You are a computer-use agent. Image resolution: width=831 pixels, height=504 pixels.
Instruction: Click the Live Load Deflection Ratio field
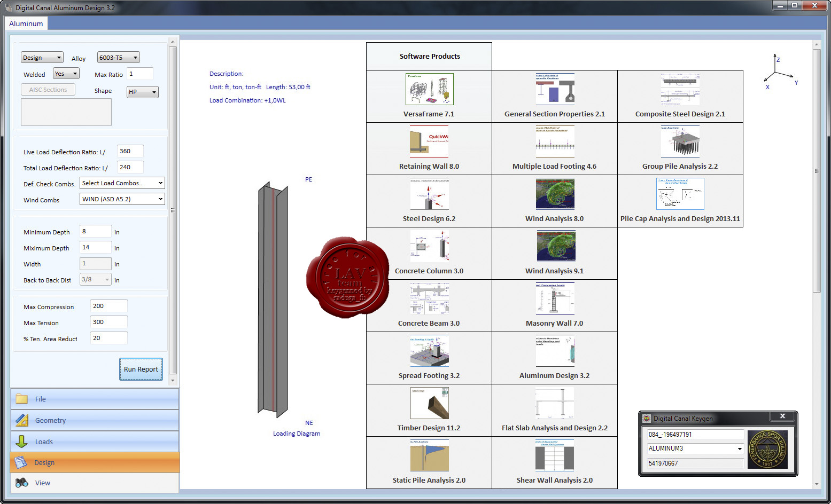130,151
